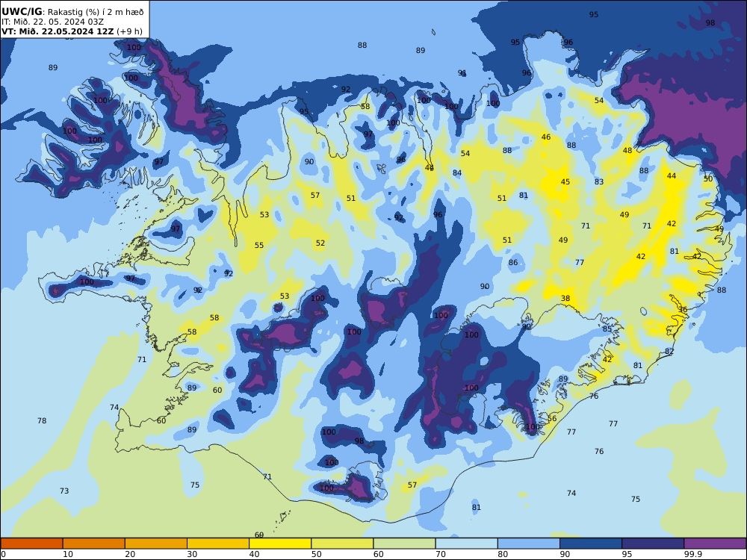This screenshot has width=747, height=560.
Task: Click the 'VT: Mið. 22.05.2024 12Z (+9 h)' line
Action: click(72, 31)
